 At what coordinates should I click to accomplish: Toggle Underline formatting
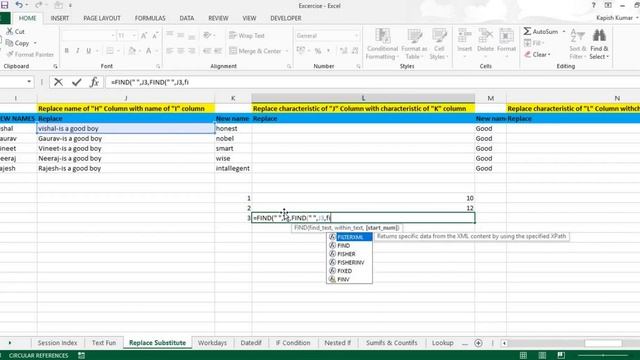coord(89,51)
